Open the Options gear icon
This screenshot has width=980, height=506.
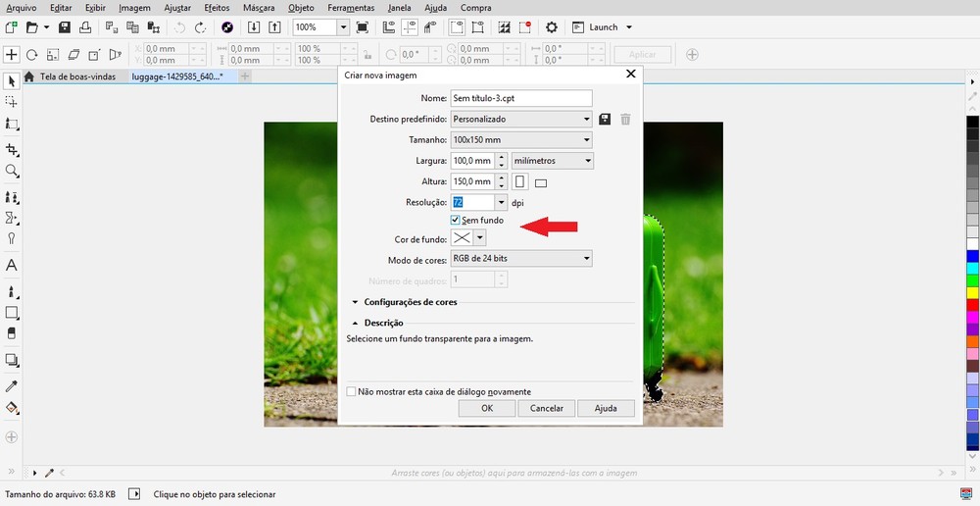[551, 26]
